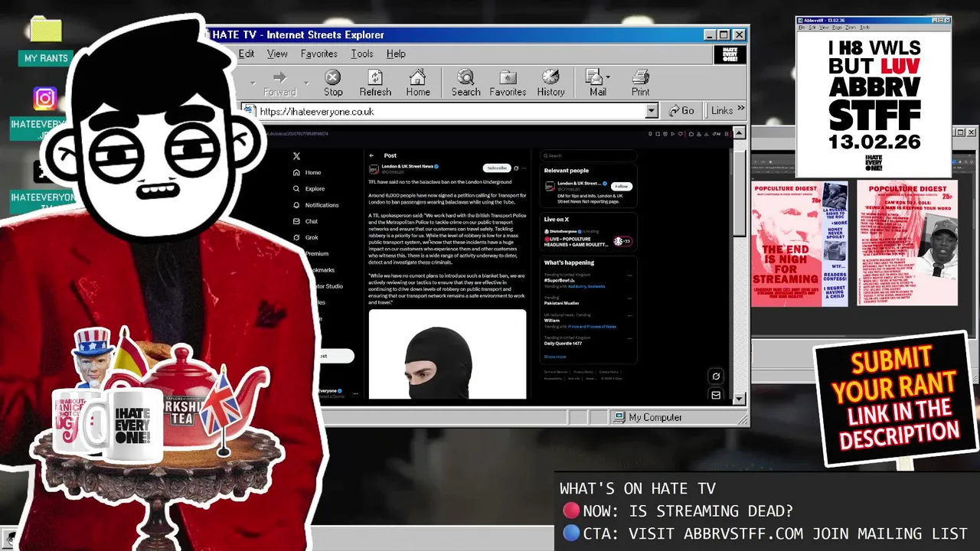This screenshot has height=551, width=980.
Task: Open the Prince and Princess of Wales link
Action: [592, 326]
